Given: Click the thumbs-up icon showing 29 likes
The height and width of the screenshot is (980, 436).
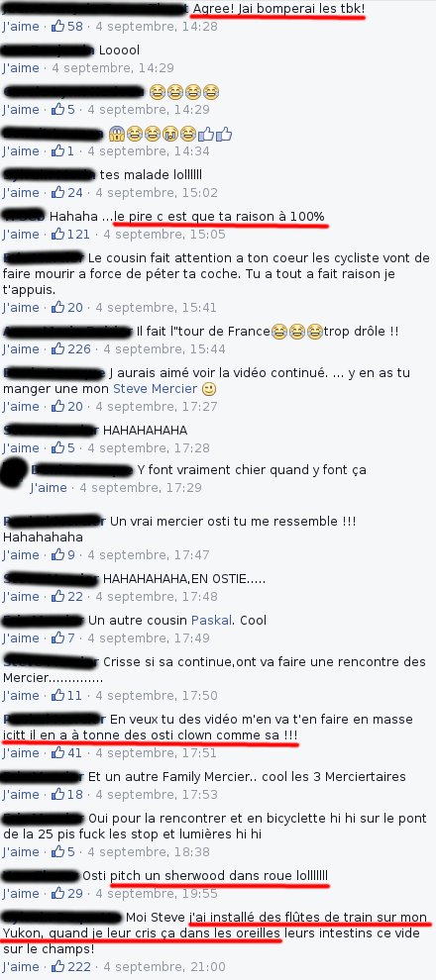Looking at the screenshot, I should click(x=58, y=893).
